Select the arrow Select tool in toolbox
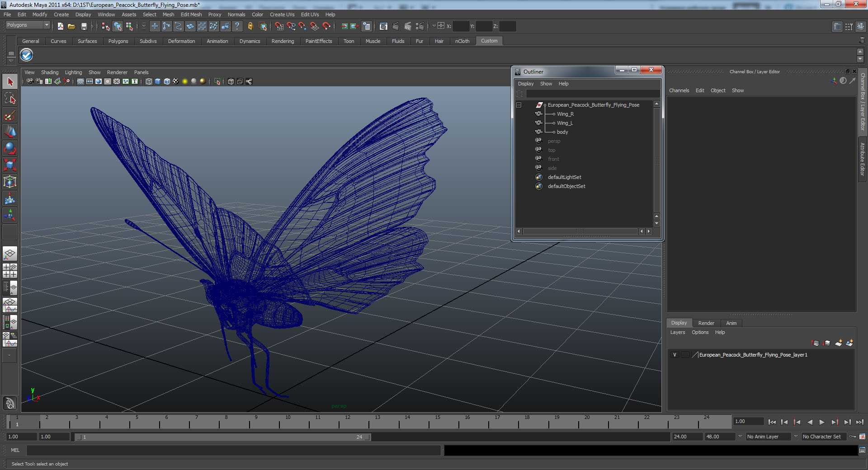 point(10,82)
